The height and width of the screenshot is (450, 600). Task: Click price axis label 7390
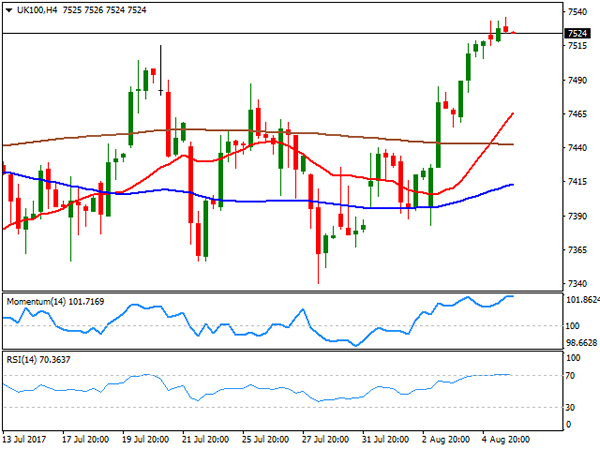coord(577,216)
